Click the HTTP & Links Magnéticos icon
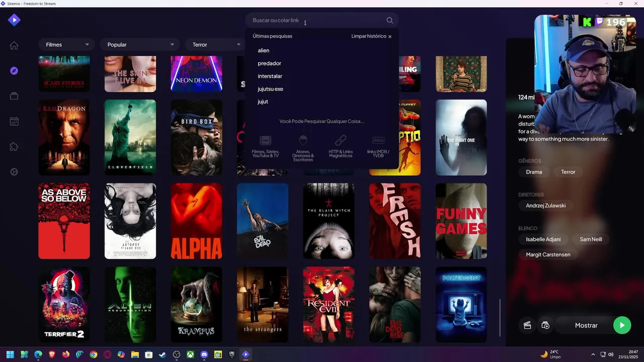Viewport: 644px width, 362px height. (x=341, y=140)
